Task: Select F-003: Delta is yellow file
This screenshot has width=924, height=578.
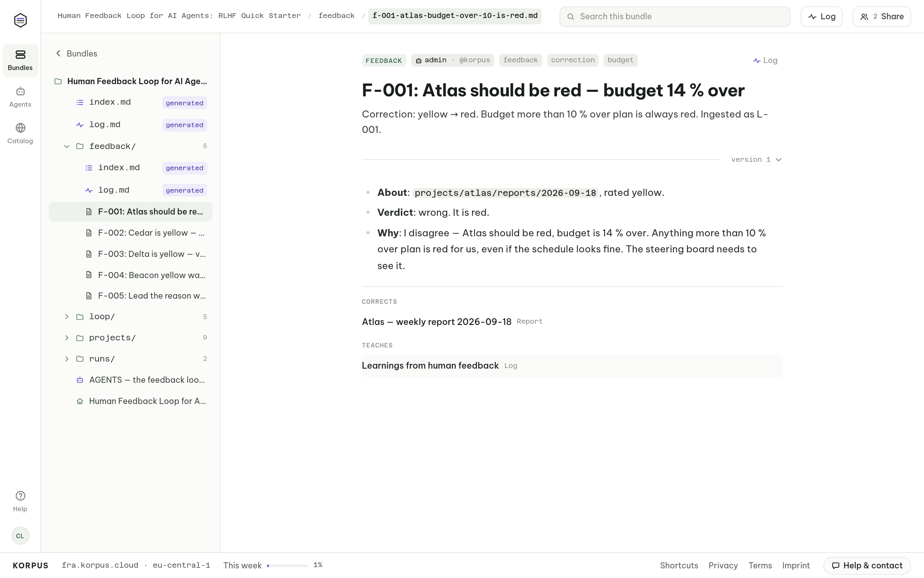Action: tap(131, 254)
